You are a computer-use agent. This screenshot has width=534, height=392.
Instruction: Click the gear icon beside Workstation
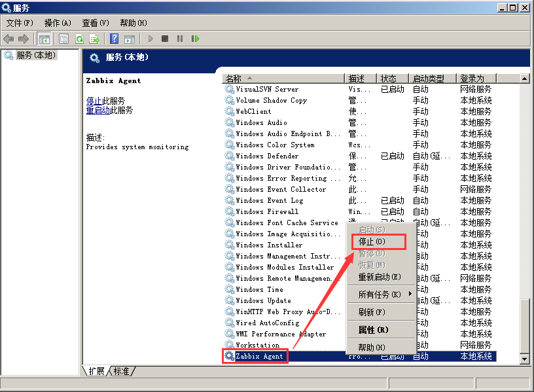point(229,344)
